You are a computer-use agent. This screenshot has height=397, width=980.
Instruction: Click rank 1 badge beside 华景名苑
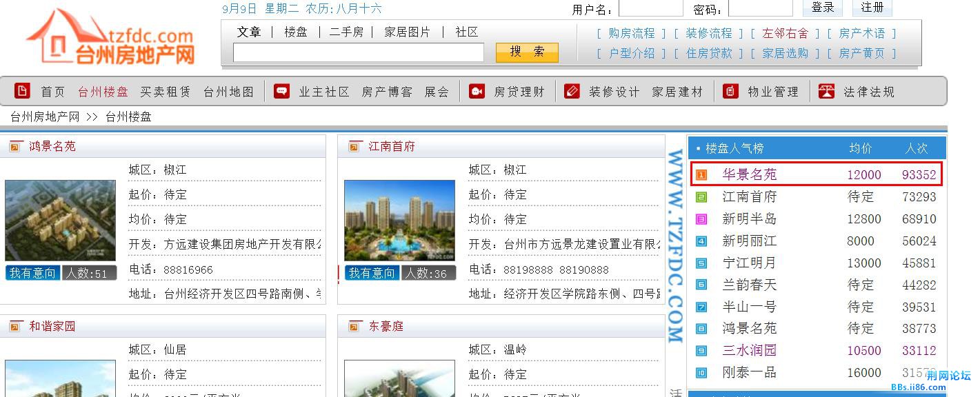click(x=701, y=175)
